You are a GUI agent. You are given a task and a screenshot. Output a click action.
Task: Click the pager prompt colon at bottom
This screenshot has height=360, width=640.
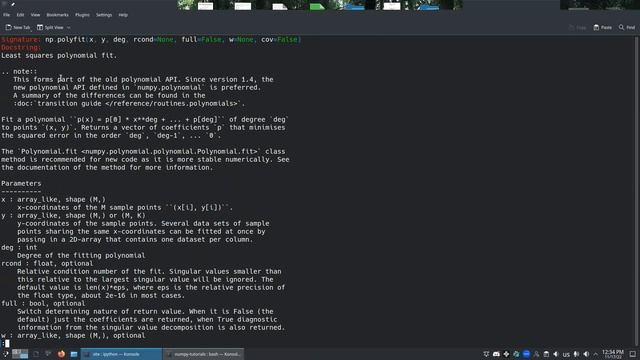pos(3,343)
